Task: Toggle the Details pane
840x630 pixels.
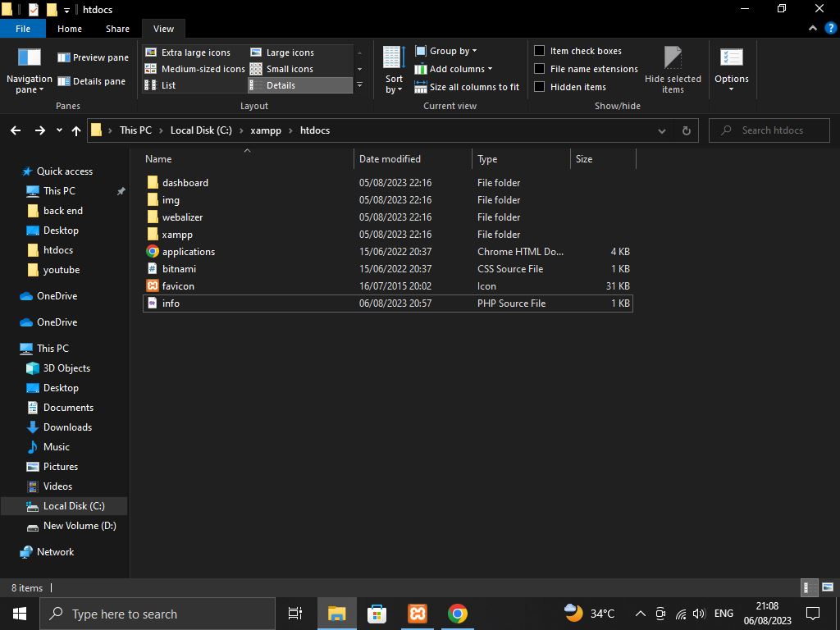Action: pyautogui.click(x=91, y=81)
